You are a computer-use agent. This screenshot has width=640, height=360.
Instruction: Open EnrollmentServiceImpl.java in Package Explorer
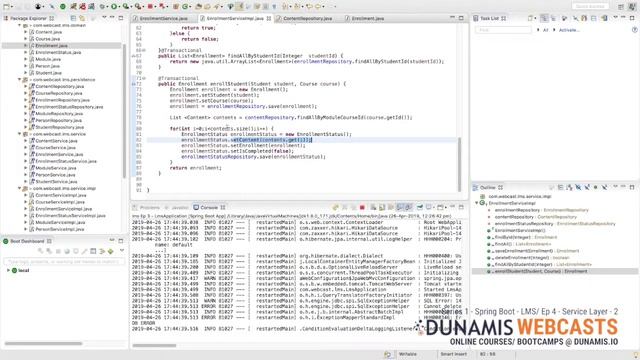click(x=63, y=209)
